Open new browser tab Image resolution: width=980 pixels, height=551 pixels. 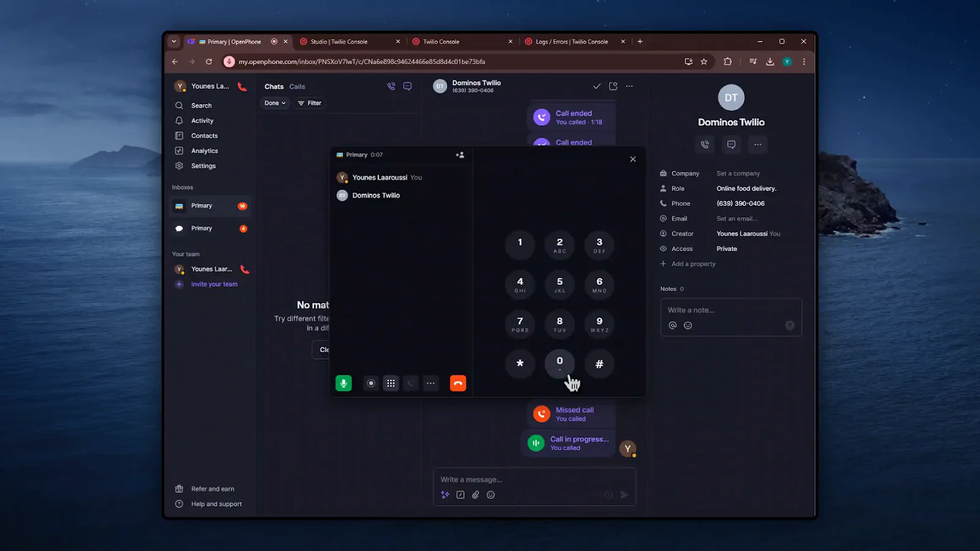coord(640,42)
